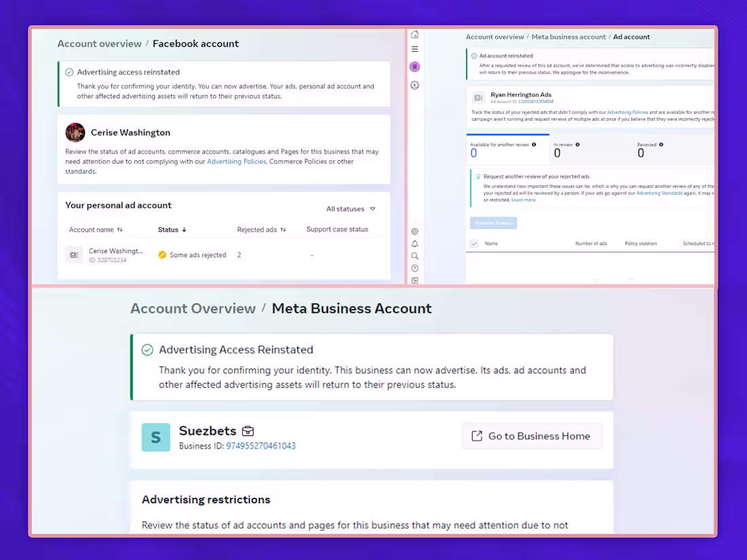Sort by Account name column arrows

(120, 229)
